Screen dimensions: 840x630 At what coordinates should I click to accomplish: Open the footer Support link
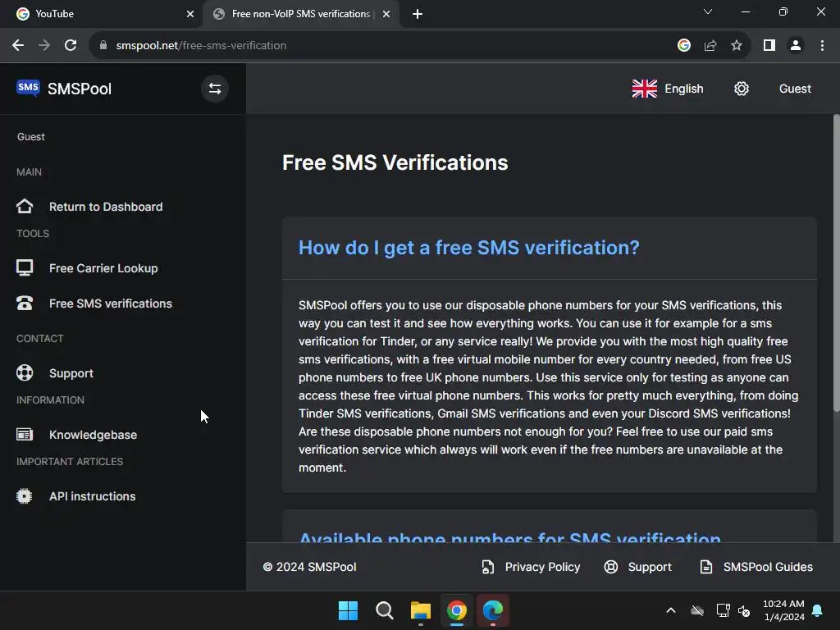click(650, 567)
